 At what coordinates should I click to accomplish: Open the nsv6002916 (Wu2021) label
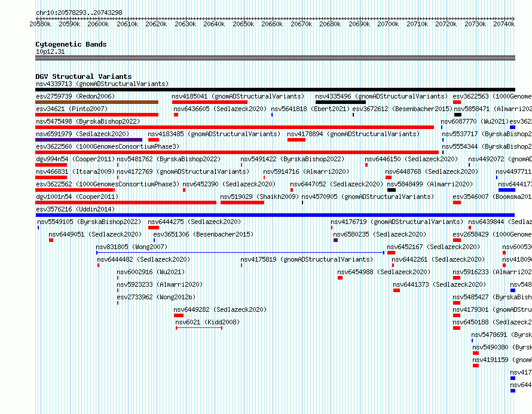click(151, 272)
